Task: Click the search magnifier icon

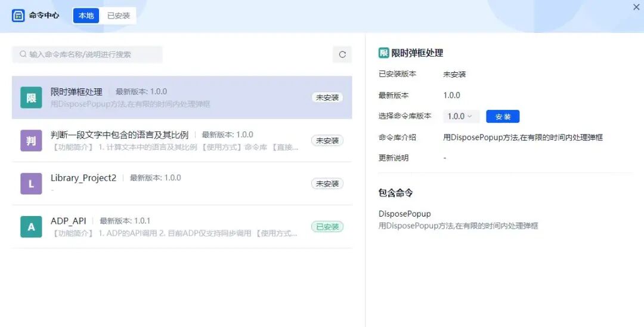Action: (x=23, y=54)
